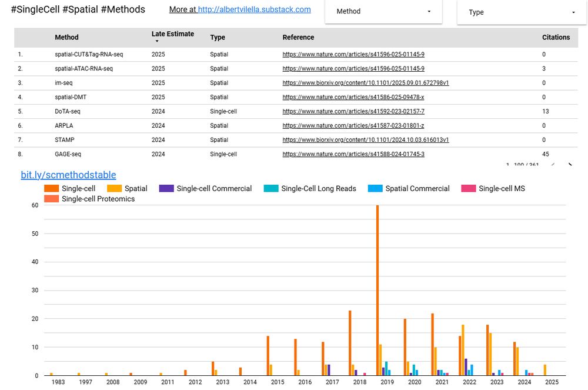This screenshot has width=588, height=390.
Task: Select the GAGE-seq method cell
Action: tap(68, 154)
